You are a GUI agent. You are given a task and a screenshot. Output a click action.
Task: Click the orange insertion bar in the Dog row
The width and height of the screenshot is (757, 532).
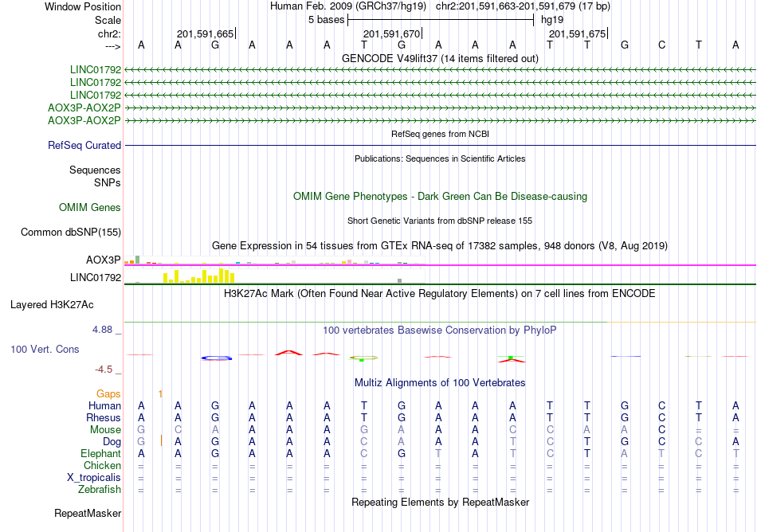click(x=161, y=440)
